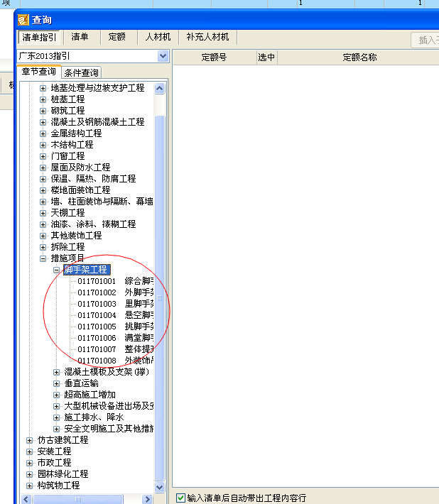Expand the 其他装饰工程 node
The height and width of the screenshot is (504, 439).
(43, 236)
